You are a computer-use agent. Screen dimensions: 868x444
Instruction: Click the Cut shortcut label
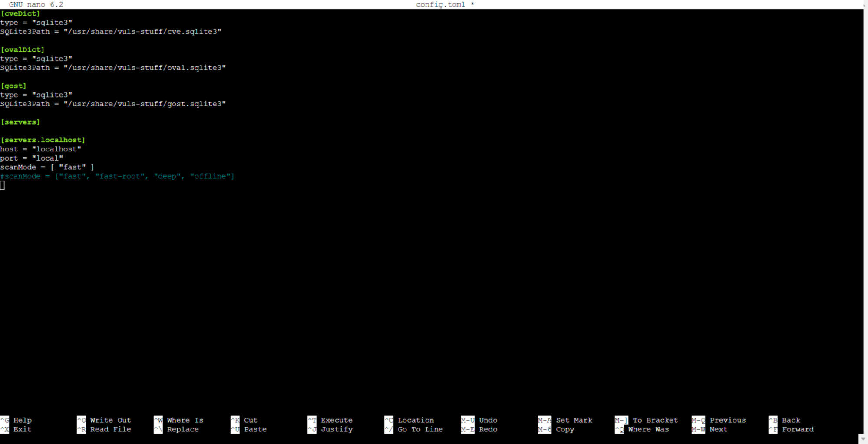[251, 420]
